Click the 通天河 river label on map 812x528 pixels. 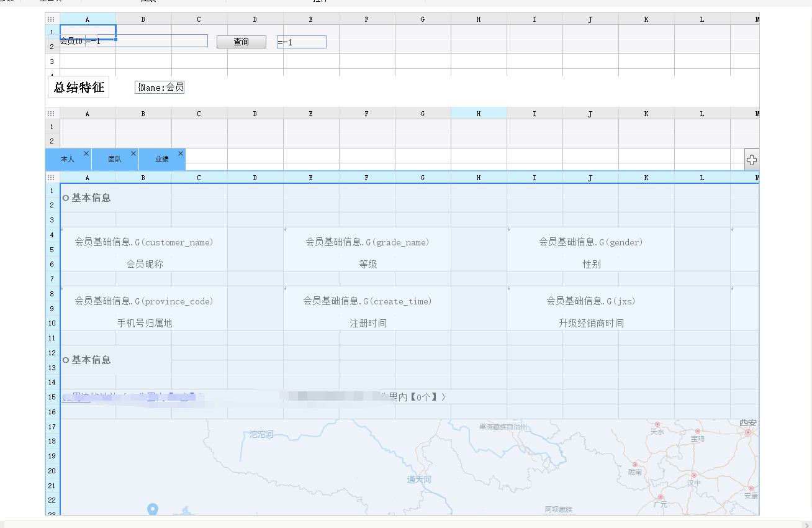tap(419, 480)
